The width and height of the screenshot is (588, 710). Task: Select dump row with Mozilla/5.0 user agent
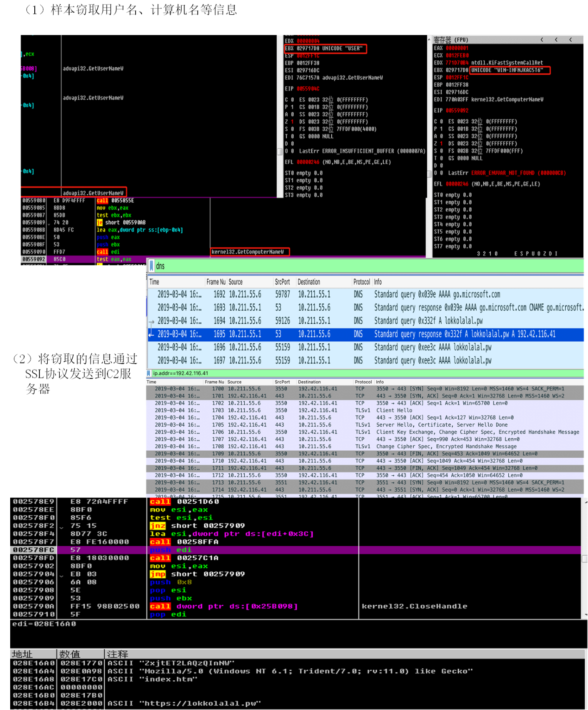[x=297, y=672]
